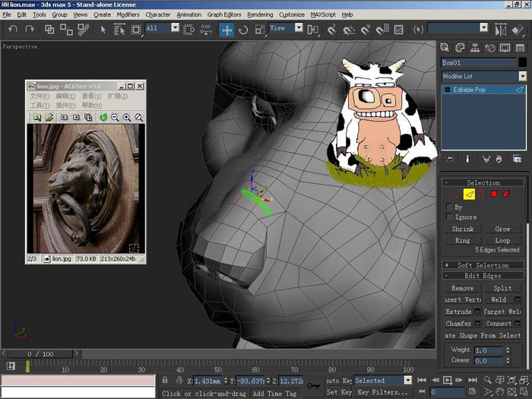Enable the By Vertex checkbox
This screenshot has height=399, width=532.
449,207
